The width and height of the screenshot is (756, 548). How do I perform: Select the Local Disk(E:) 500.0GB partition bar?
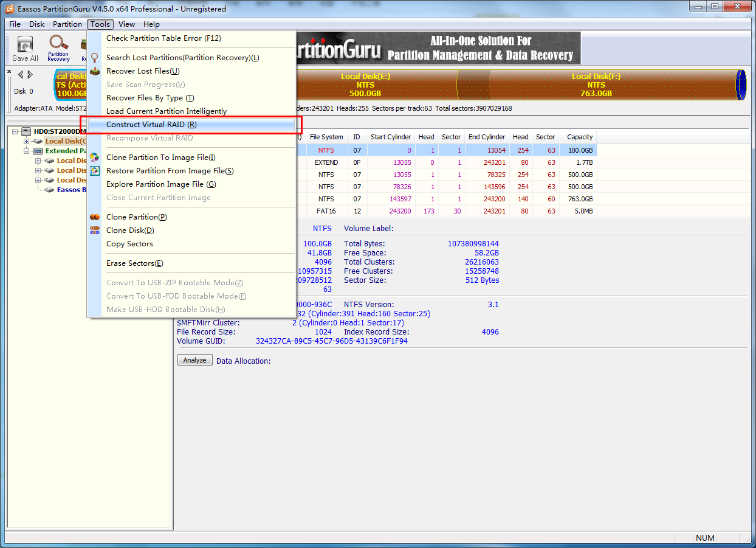point(365,85)
